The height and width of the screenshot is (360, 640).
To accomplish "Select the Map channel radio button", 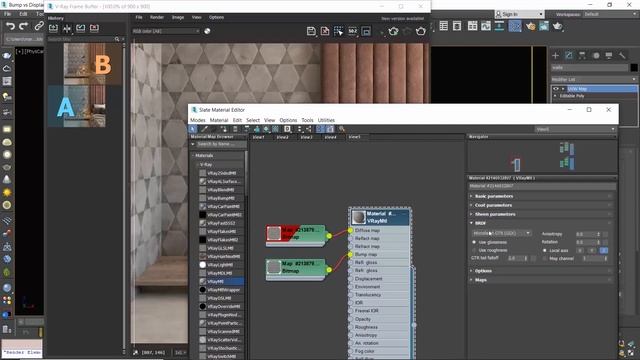I will (x=544, y=258).
